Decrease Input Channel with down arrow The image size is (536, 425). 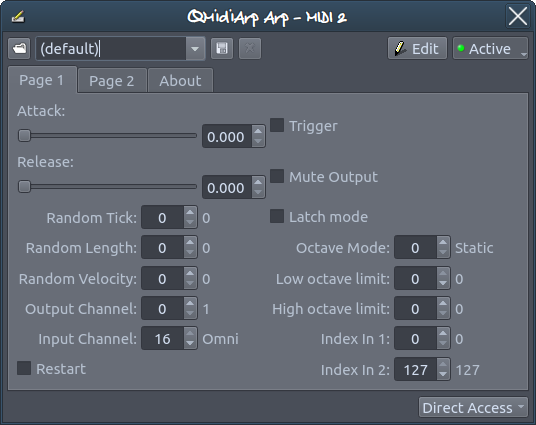click(190, 343)
